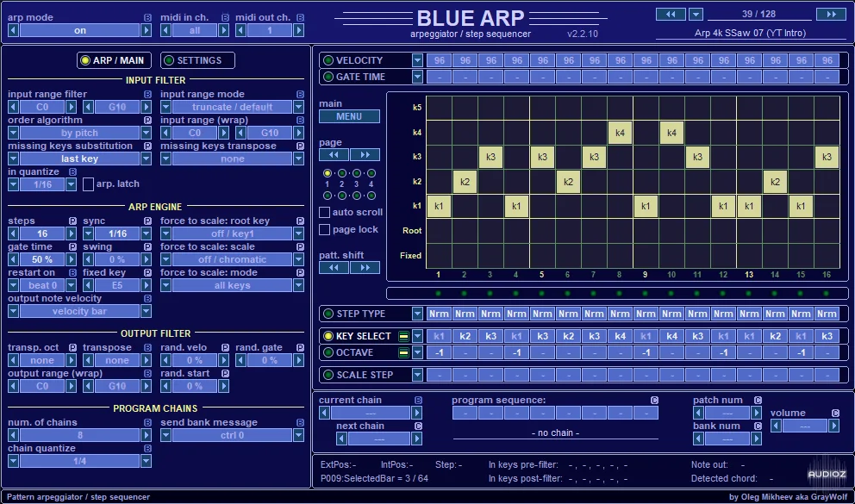Click MIDI learn icon next to gate time

[x=72, y=246]
